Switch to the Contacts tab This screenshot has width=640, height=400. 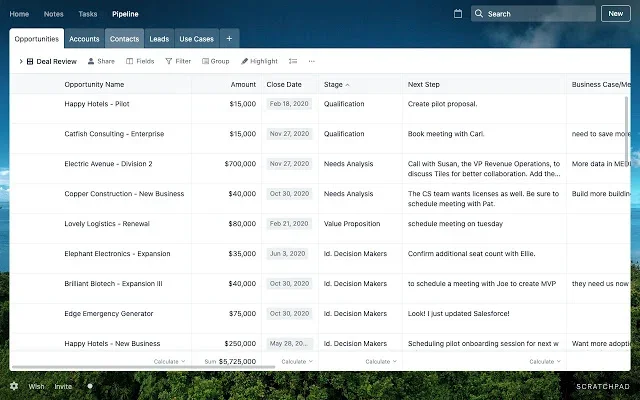click(124, 39)
